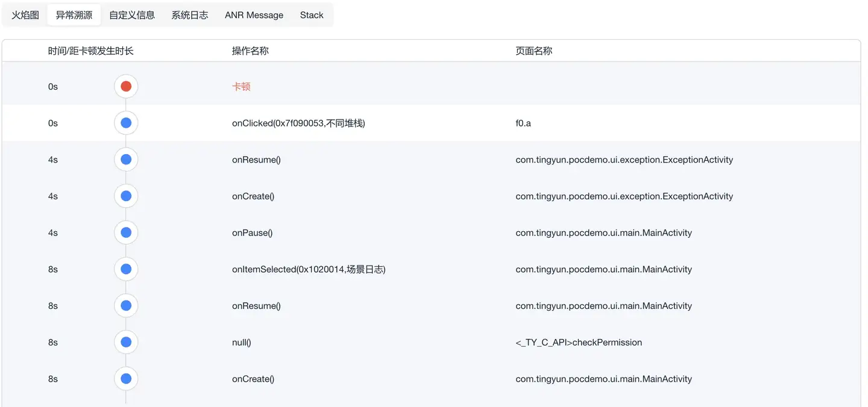
Task: Select the blue dot for MainActivity onResume()
Action: pos(126,306)
